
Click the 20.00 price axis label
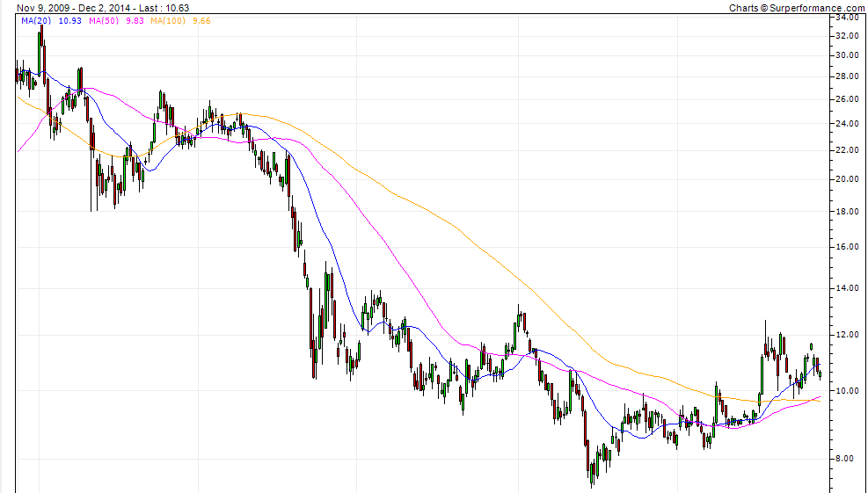click(847, 179)
